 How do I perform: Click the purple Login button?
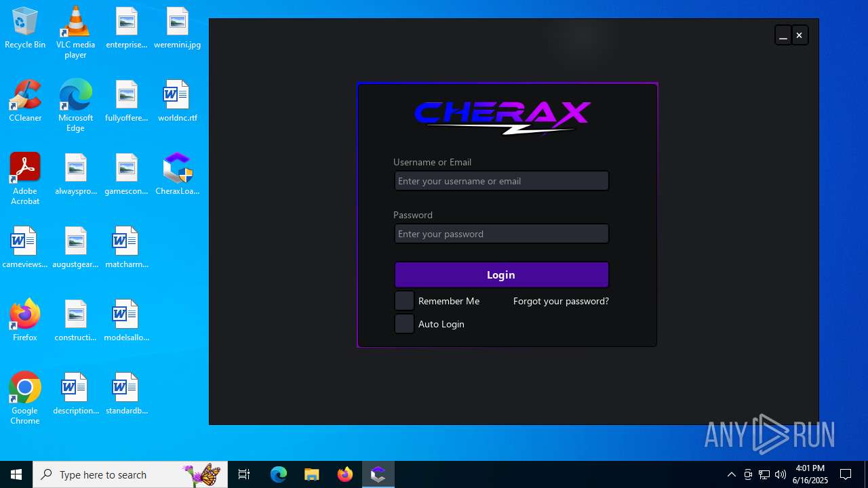click(x=501, y=274)
